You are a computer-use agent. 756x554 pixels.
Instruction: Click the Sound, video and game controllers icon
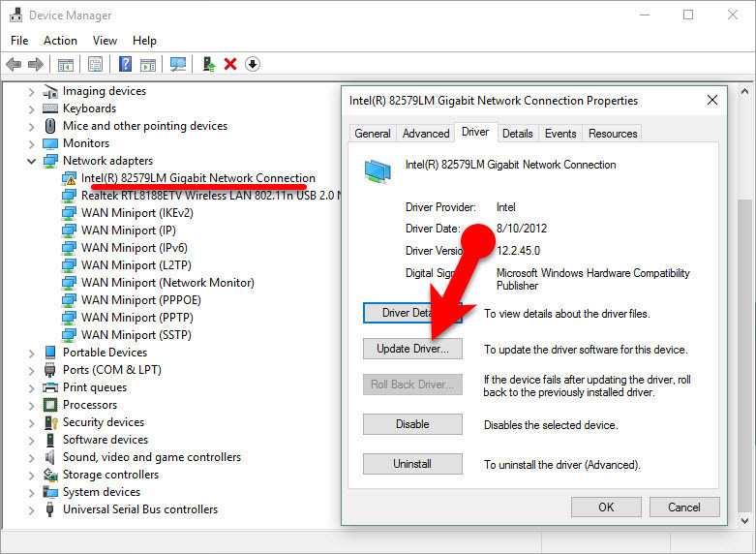tap(50, 457)
